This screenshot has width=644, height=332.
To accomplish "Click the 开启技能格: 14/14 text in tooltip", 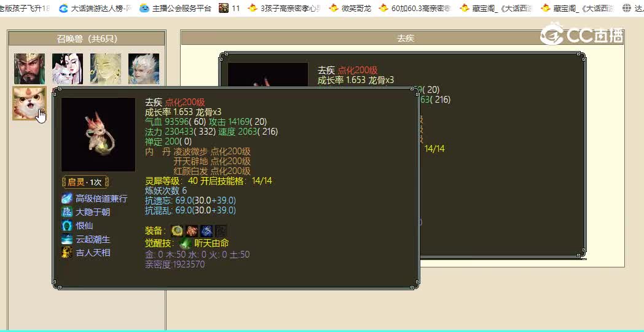I will pos(236,181).
